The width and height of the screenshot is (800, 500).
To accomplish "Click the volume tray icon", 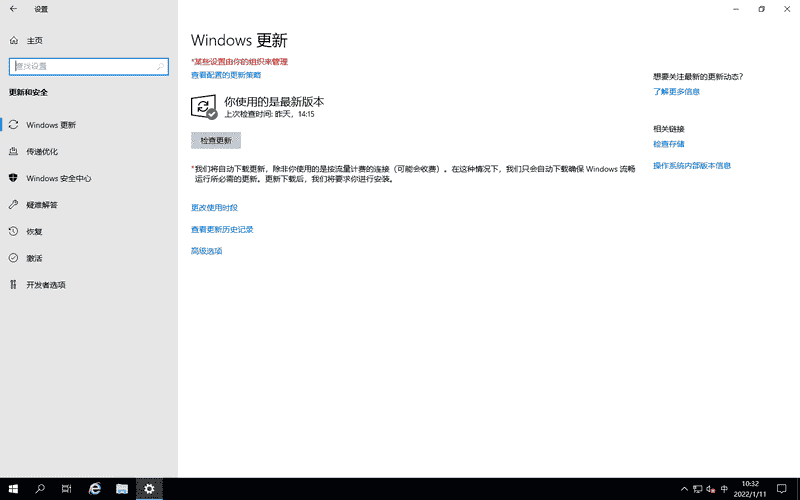I will pos(711,489).
